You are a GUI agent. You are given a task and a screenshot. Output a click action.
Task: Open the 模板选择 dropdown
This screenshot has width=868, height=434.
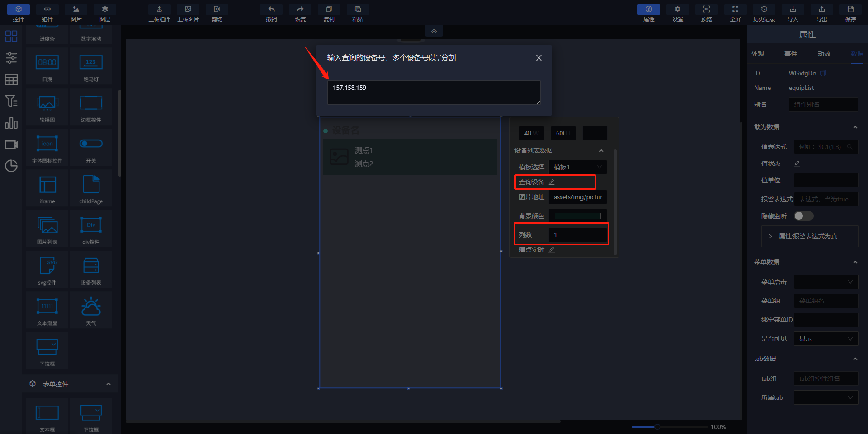point(577,167)
